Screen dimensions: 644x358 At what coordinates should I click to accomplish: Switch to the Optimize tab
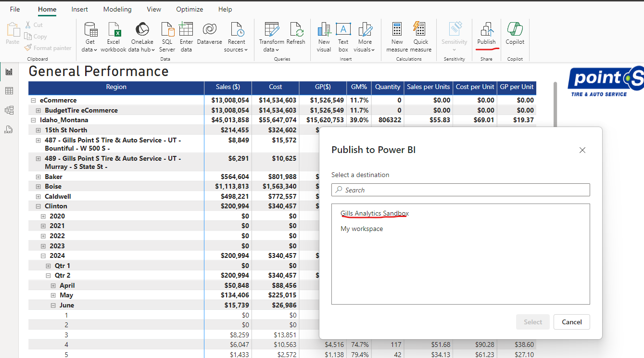pos(189,9)
